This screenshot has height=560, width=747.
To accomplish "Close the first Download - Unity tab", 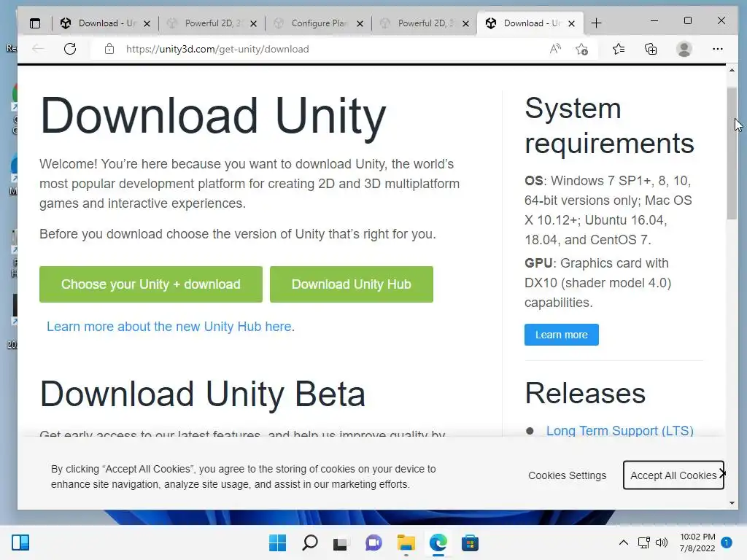I will [x=147, y=23].
